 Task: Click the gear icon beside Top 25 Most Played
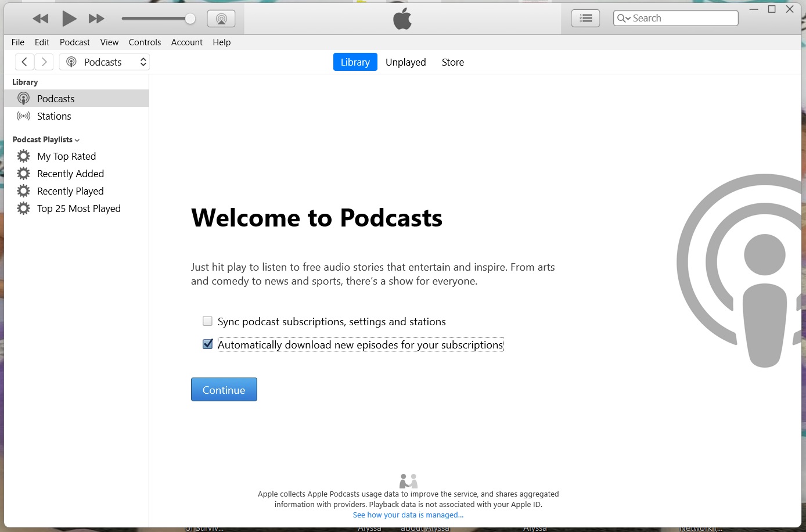coord(23,209)
